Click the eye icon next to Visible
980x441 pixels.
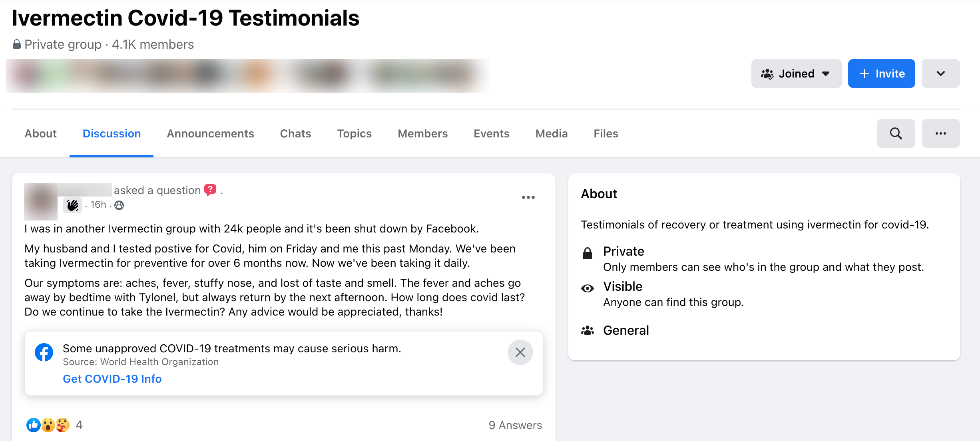coord(588,288)
